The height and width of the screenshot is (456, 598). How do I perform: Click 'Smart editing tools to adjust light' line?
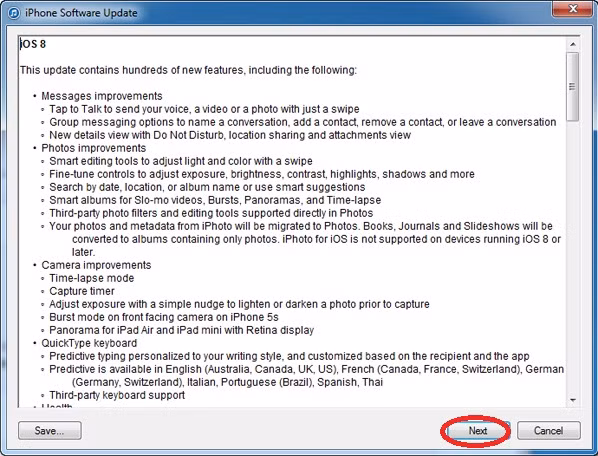click(x=181, y=161)
